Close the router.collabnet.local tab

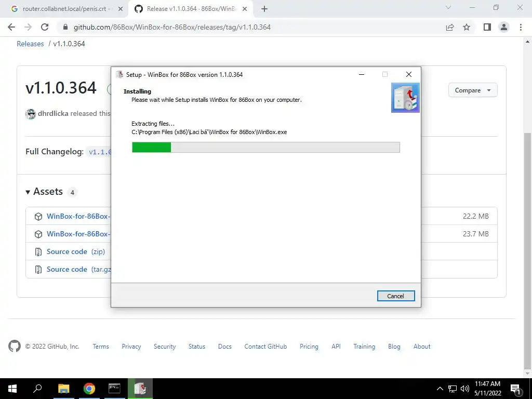(121, 9)
